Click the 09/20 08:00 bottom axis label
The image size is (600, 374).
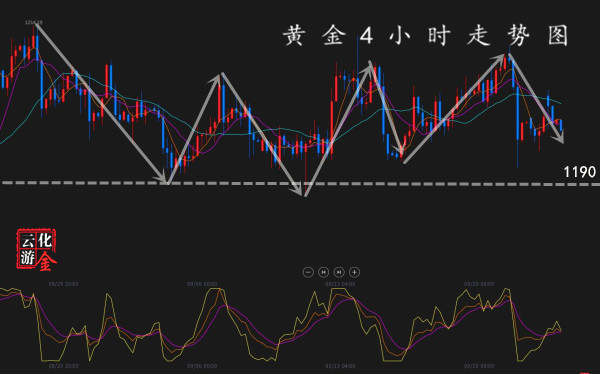[x=479, y=366]
